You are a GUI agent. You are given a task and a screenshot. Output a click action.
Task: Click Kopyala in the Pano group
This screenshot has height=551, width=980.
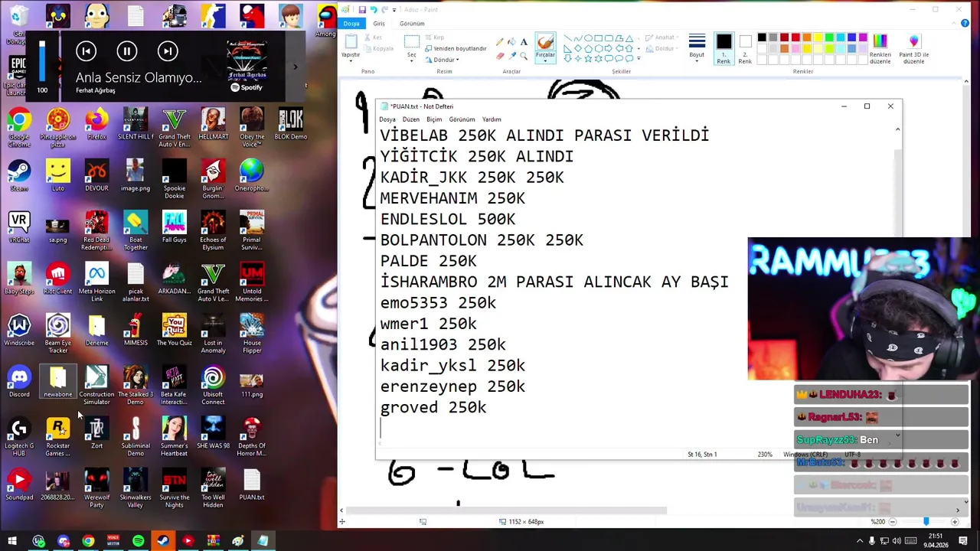coord(378,48)
